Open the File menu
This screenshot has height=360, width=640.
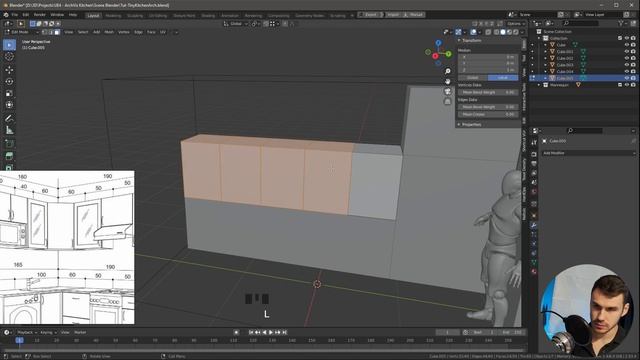tap(15, 15)
